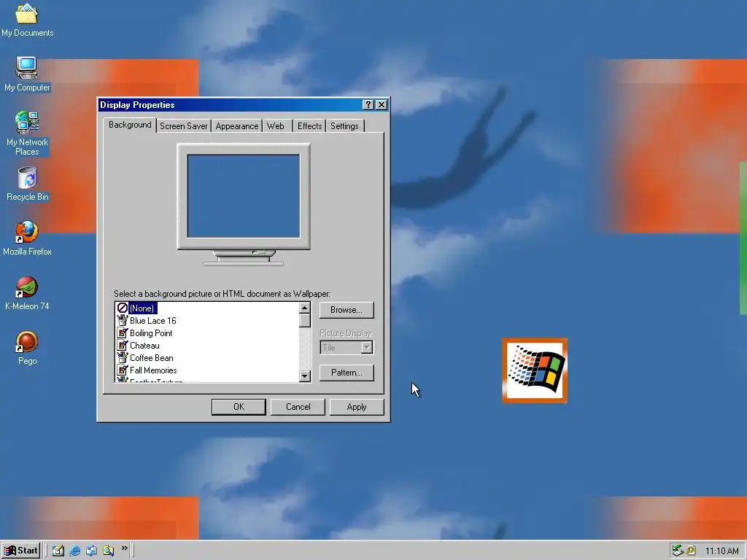Launch Internet Explorer from quick launch
This screenshot has width=747, height=560.
click(75, 551)
